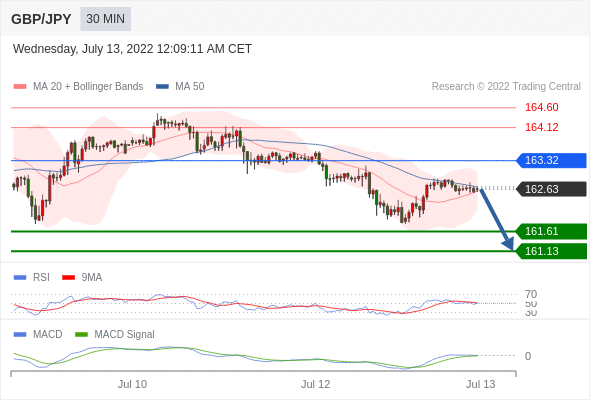Click the GBP/JPY pair title

point(41,19)
